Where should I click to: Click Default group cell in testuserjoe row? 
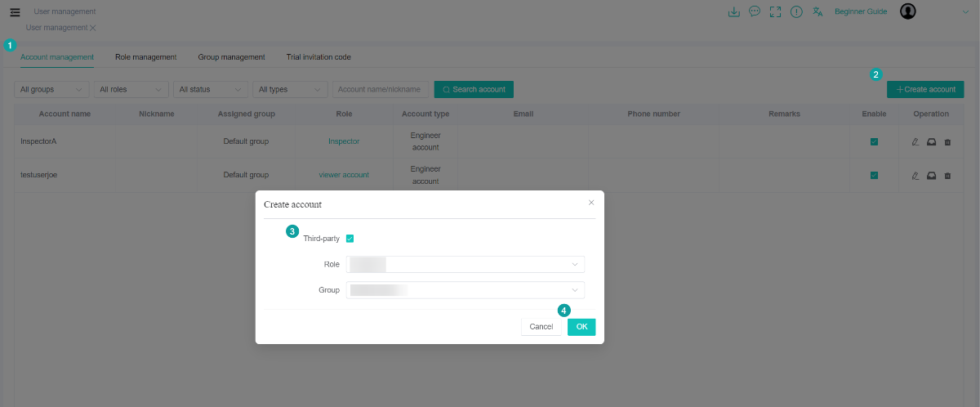point(246,175)
